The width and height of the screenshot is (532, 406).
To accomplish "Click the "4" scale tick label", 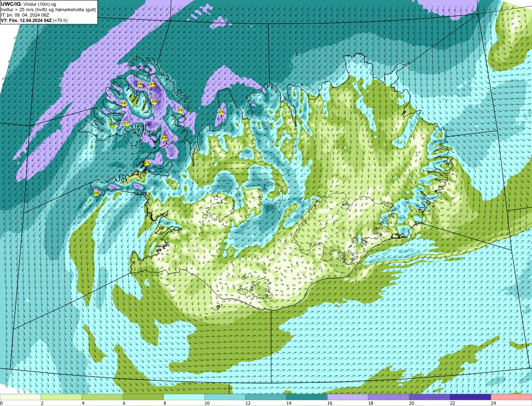I will [x=83, y=403].
